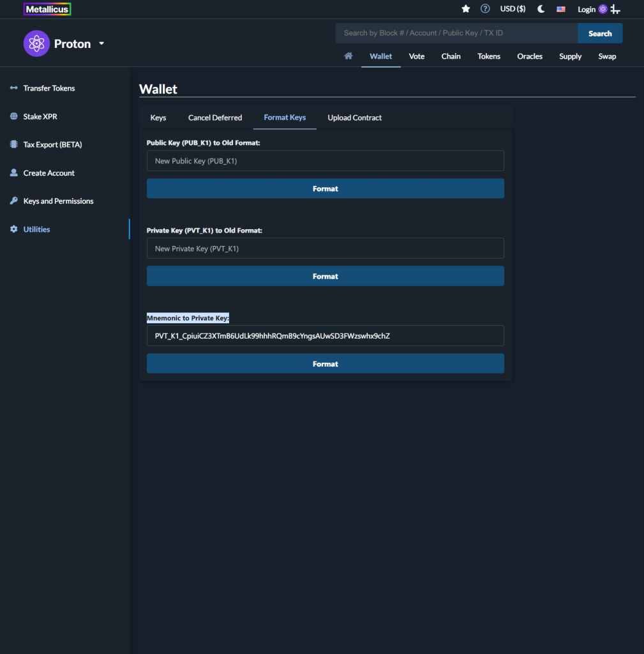Switch to the Format Keys tab

[285, 118]
